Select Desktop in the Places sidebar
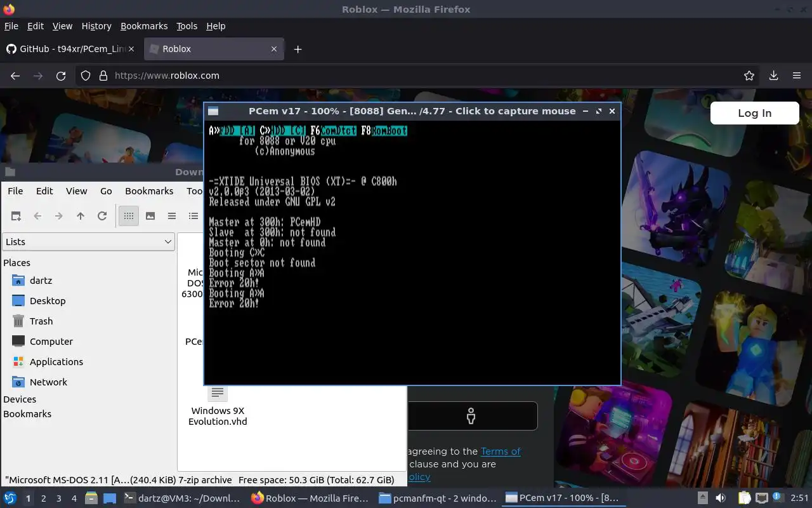This screenshot has width=812, height=508. (x=48, y=300)
